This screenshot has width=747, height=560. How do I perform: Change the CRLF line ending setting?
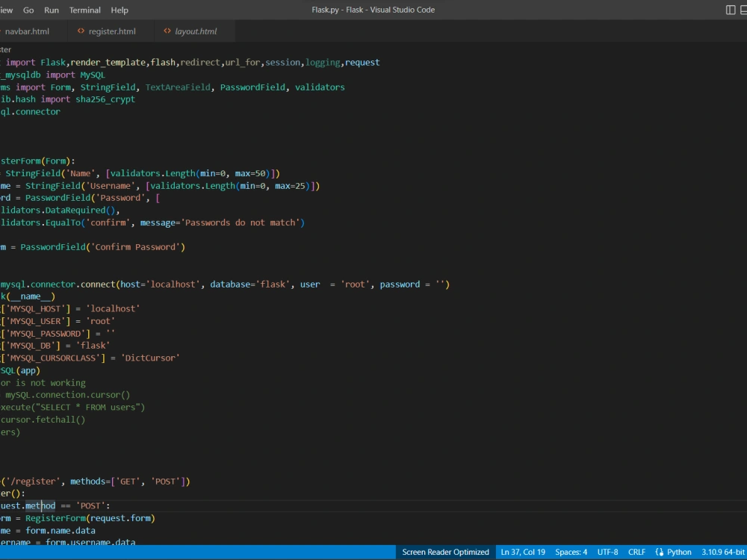coord(636,552)
